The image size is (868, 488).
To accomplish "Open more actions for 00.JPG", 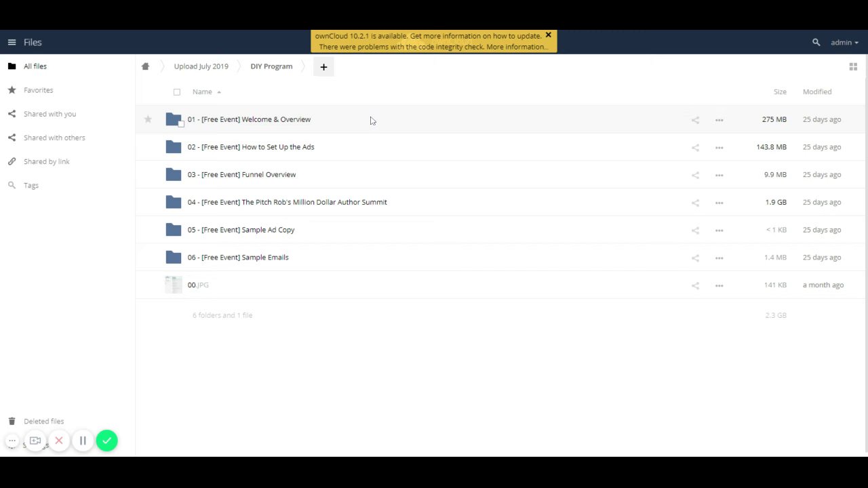I will coord(719,285).
